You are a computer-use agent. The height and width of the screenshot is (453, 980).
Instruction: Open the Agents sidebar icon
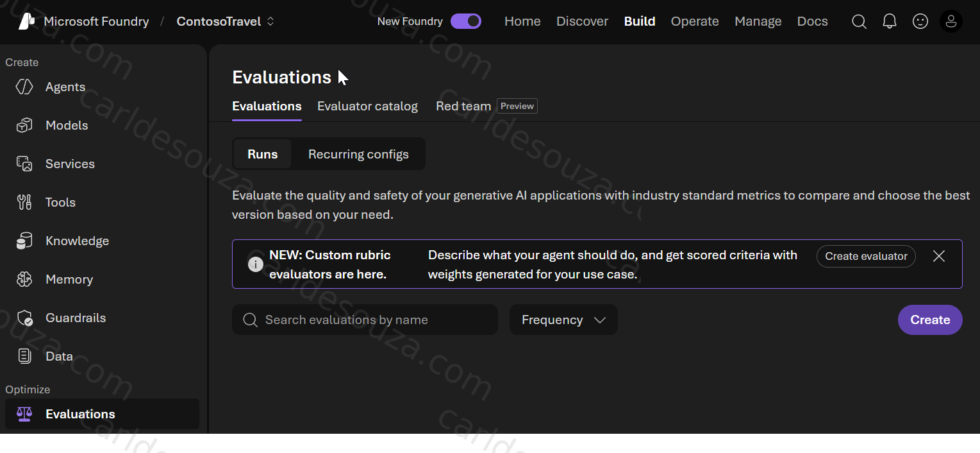point(24,87)
